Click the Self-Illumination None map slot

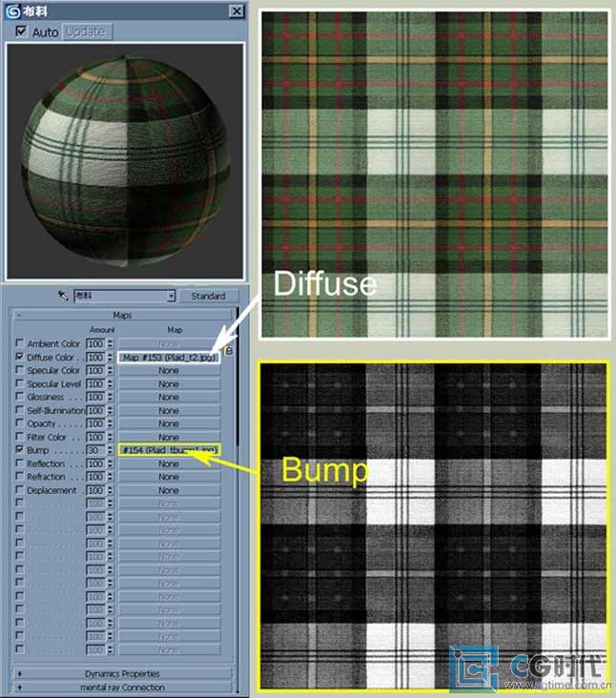click(169, 410)
